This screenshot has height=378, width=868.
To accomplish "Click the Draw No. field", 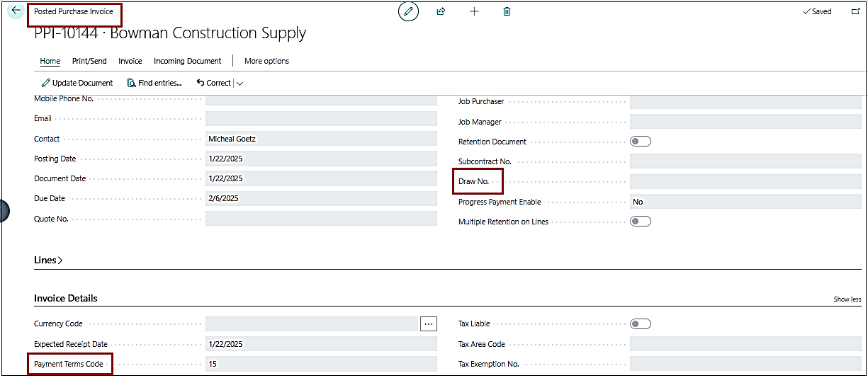I will click(x=745, y=181).
